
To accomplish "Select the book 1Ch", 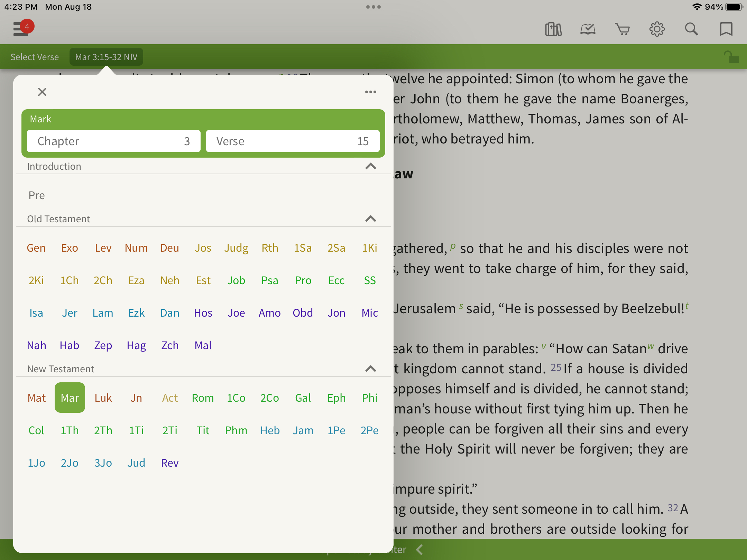I will [x=70, y=280].
